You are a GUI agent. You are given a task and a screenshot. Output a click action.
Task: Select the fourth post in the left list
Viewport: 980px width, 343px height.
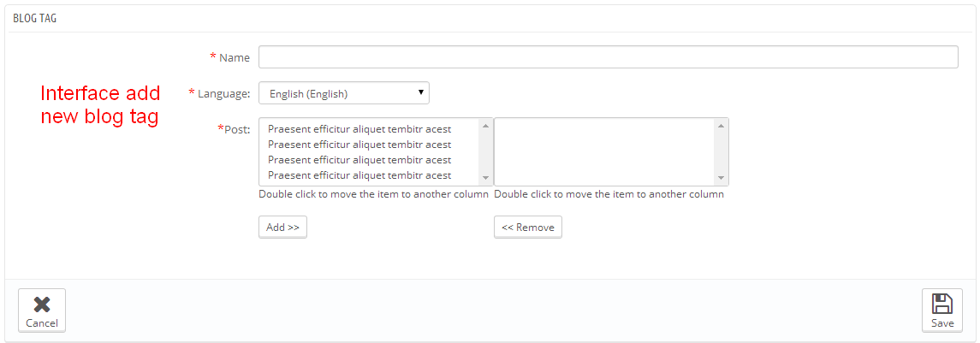359,175
